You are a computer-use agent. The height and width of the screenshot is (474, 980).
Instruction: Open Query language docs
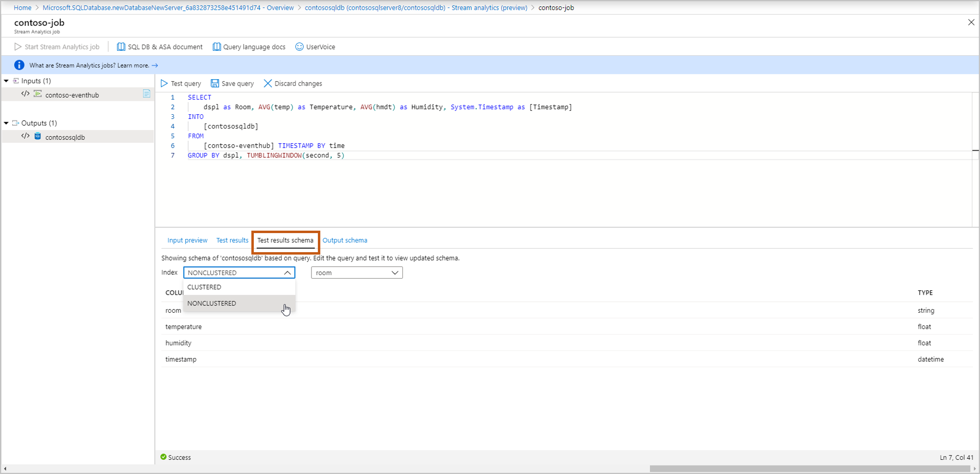point(249,47)
